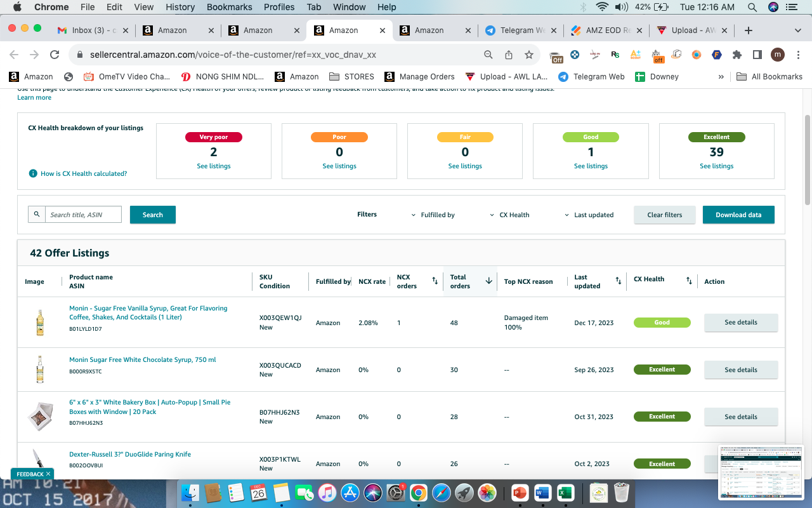Sort by Last updated column arrows
The image size is (812, 508).
tap(618, 281)
